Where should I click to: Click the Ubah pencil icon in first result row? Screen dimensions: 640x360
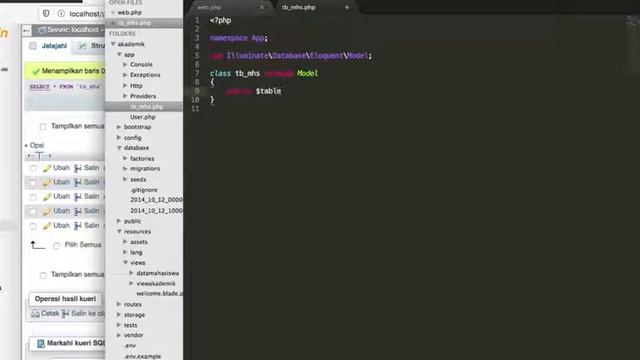(47, 168)
